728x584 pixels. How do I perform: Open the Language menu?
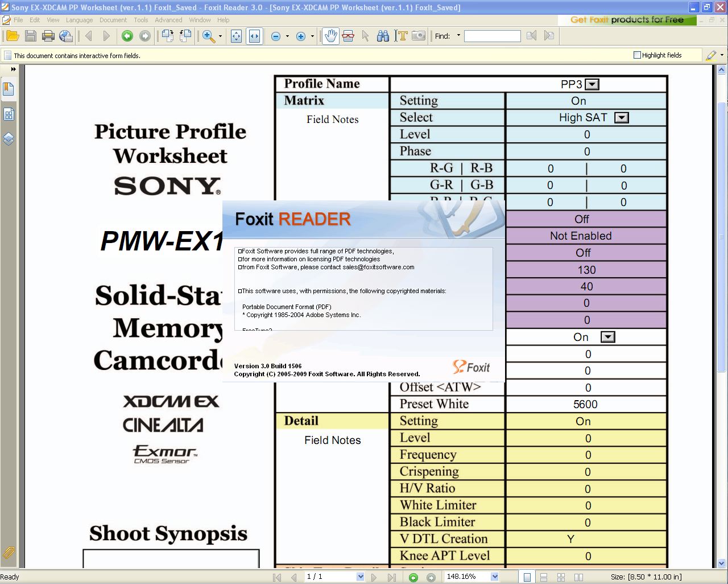(x=79, y=19)
